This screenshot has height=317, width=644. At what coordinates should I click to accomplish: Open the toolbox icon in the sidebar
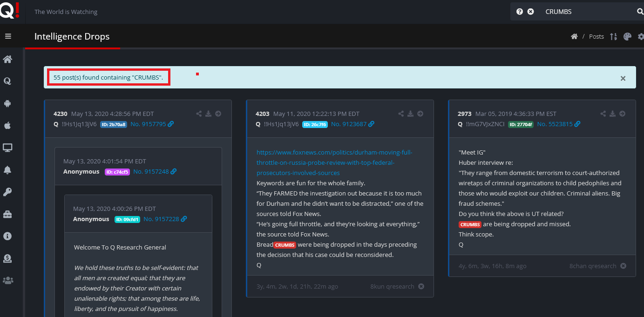point(7,214)
